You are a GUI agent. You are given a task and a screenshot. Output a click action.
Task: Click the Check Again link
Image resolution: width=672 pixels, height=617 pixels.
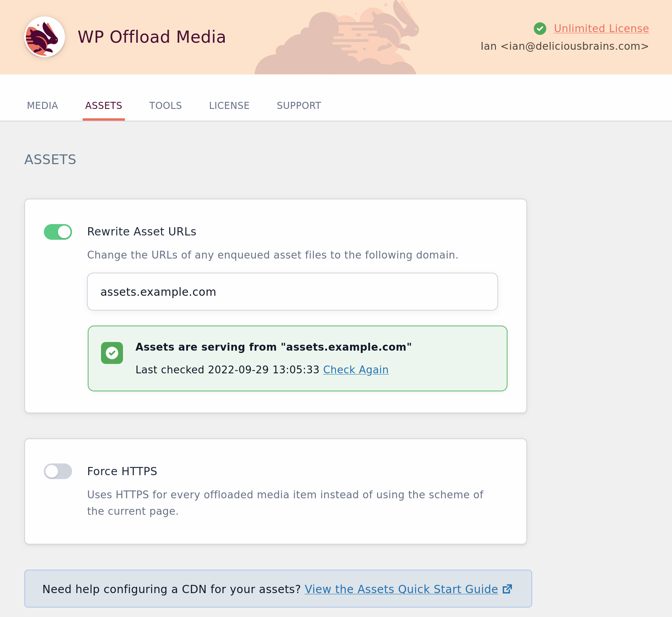(356, 370)
